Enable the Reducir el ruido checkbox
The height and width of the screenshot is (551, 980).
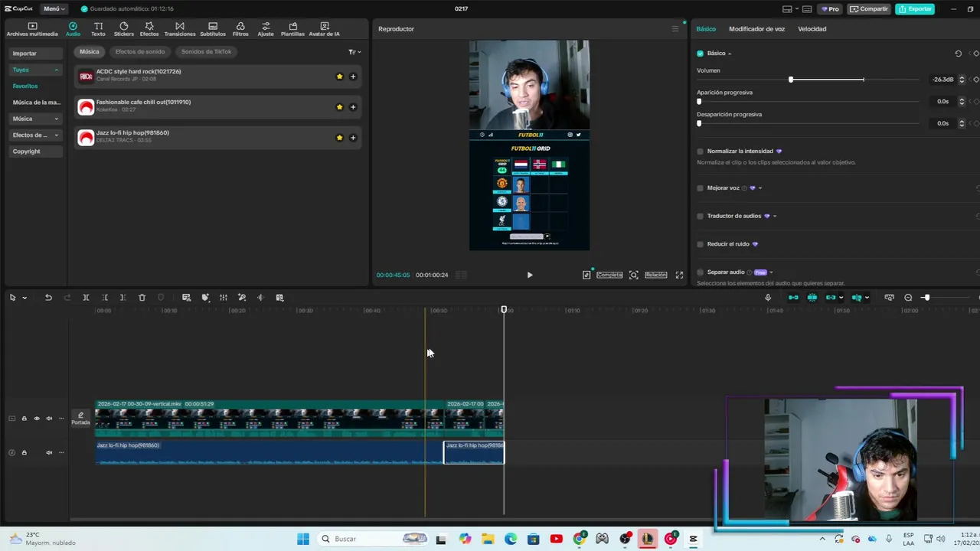(700, 244)
